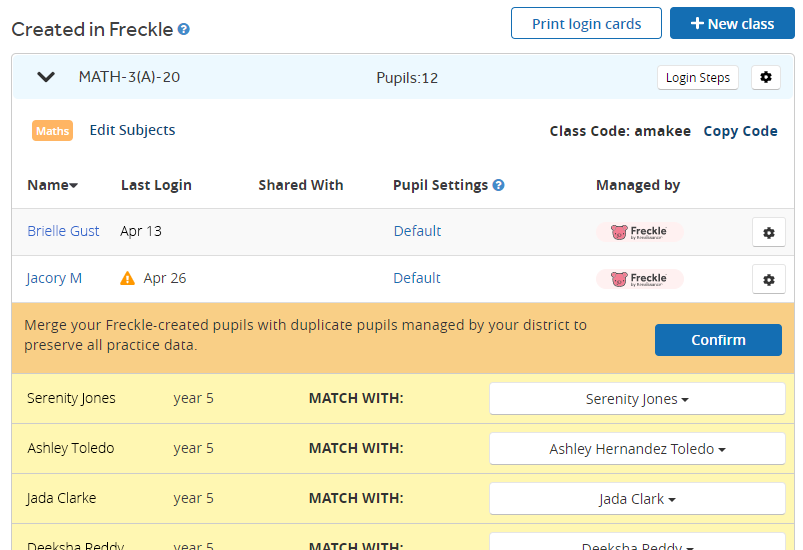Open Serenity Jones match dropdown

[637, 398]
